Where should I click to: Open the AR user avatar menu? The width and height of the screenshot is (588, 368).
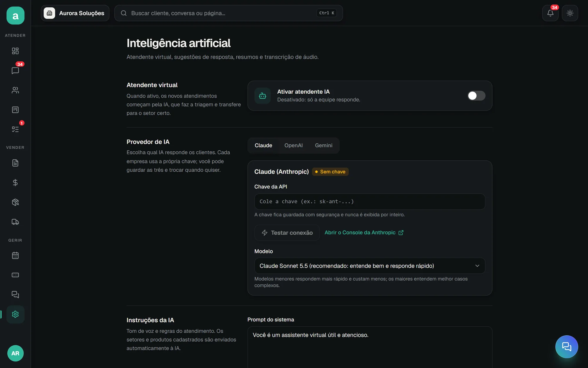click(15, 353)
